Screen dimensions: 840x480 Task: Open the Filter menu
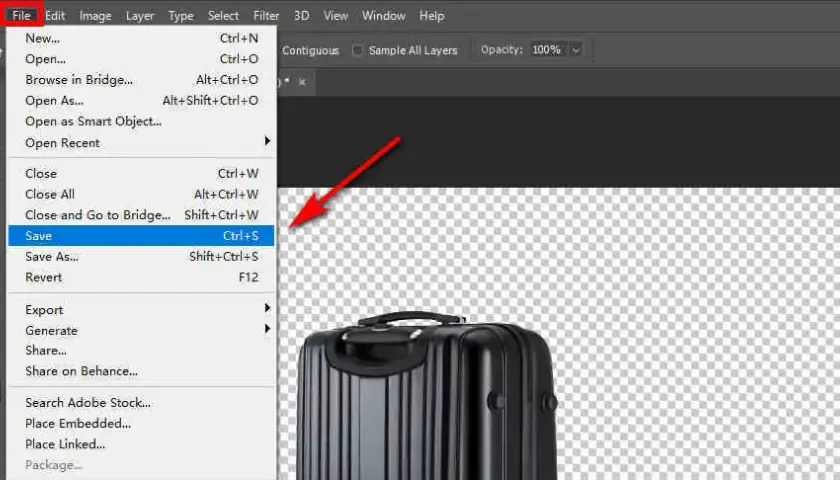(x=266, y=16)
